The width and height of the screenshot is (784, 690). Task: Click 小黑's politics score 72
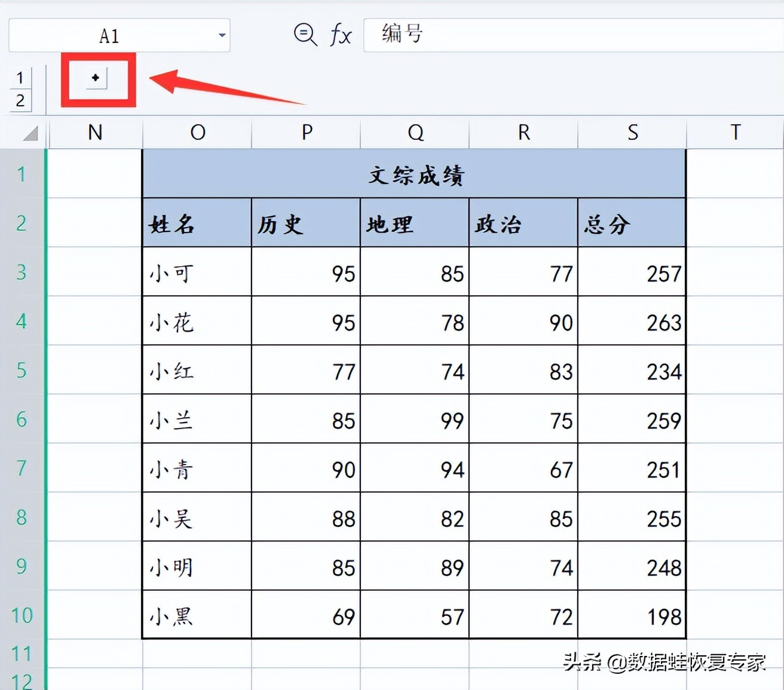523,615
